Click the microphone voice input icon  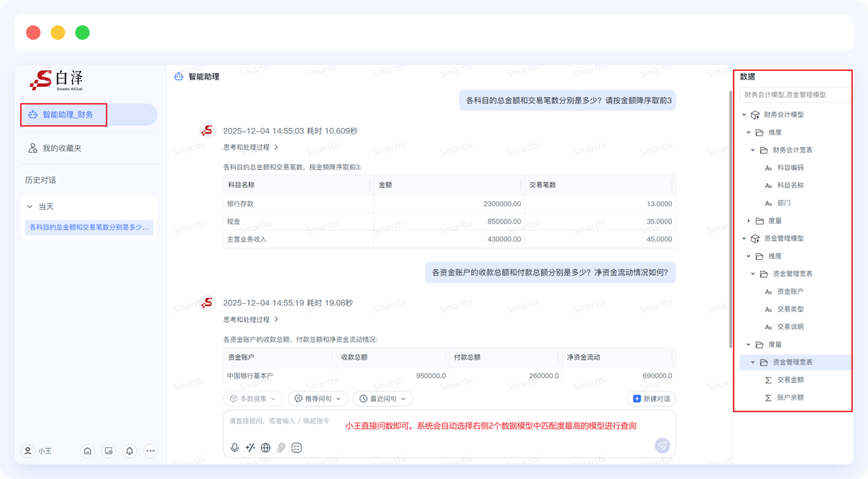point(234,447)
